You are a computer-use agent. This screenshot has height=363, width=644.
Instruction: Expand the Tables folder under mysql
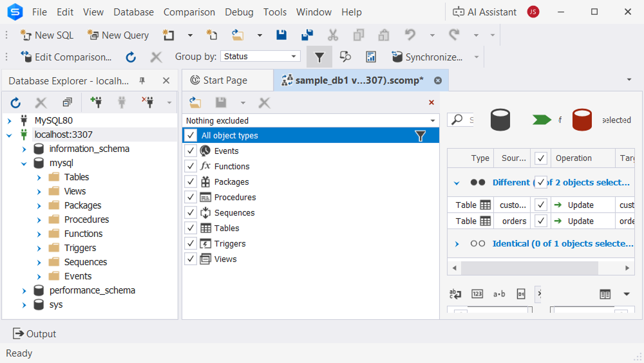coord(39,177)
